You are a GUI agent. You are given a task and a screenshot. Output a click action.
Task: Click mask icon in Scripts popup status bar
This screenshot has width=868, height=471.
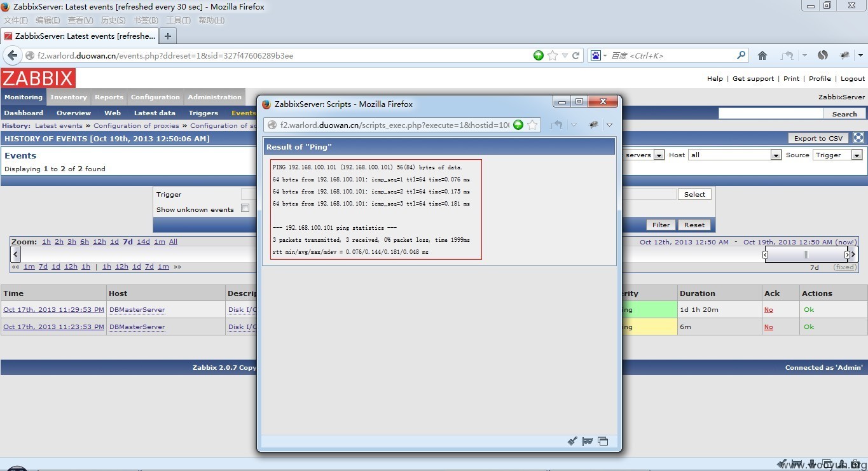pos(588,441)
